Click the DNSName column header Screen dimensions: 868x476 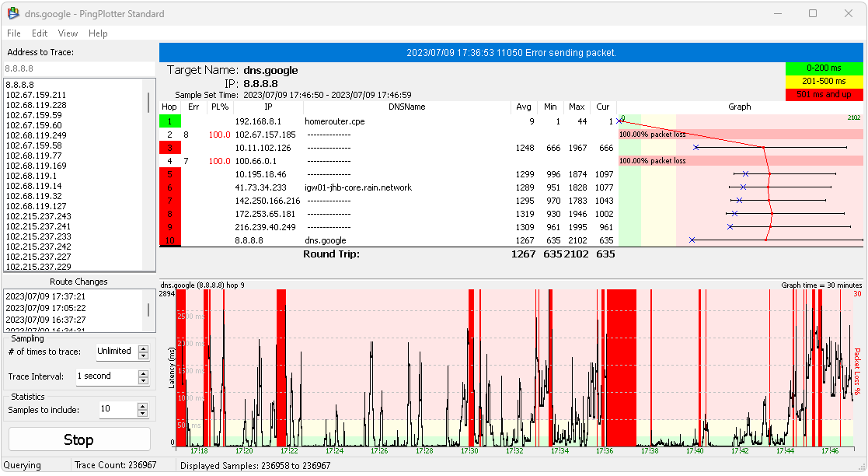407,107
